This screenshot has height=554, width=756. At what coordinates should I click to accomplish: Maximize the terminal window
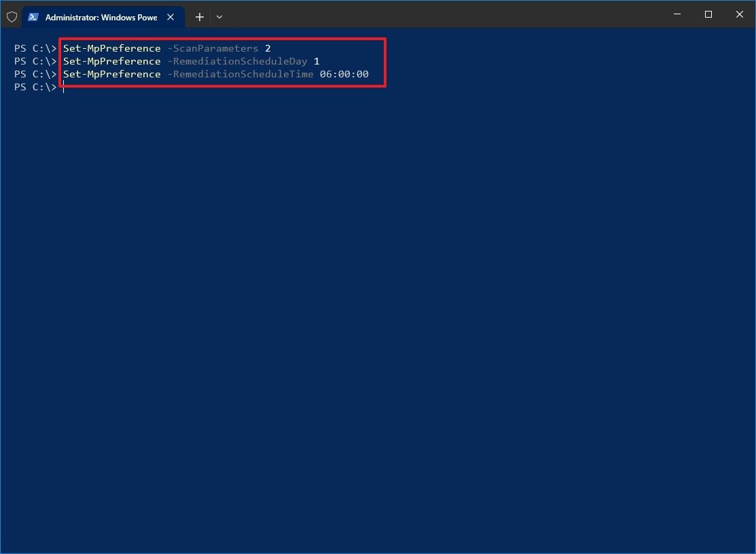click(x=708, y=14)
